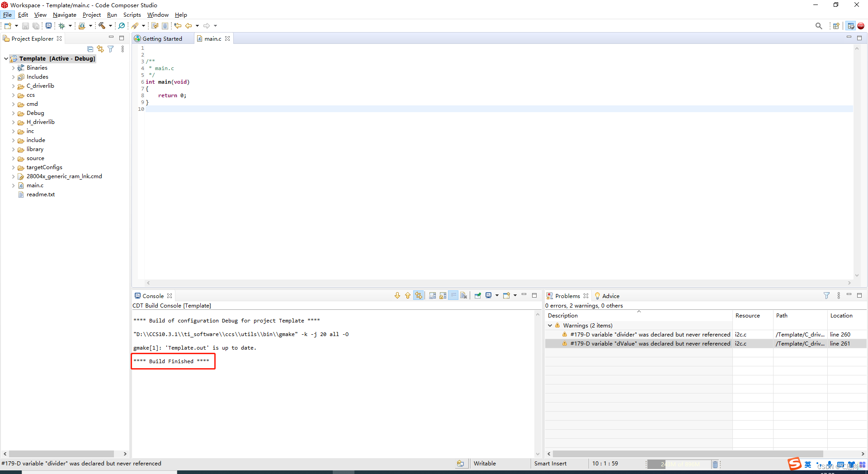Open the Run menu
Screen dimensions: 868x474
pyautogui.click(x=112, y=15)
